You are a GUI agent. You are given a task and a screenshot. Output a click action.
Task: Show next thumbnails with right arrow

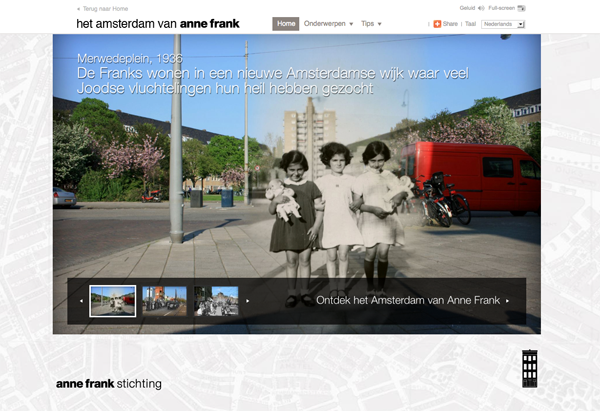coord(248,301)
